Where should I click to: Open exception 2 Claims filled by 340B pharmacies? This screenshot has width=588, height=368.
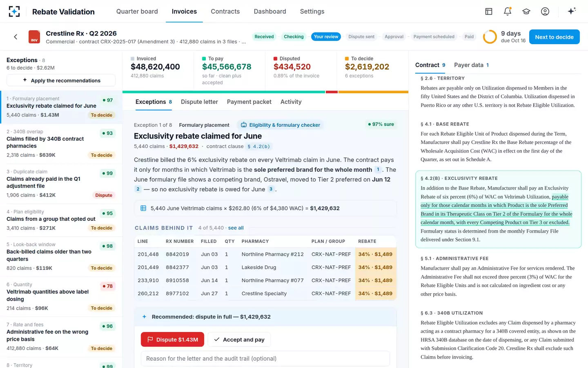(x=61, y=144)
